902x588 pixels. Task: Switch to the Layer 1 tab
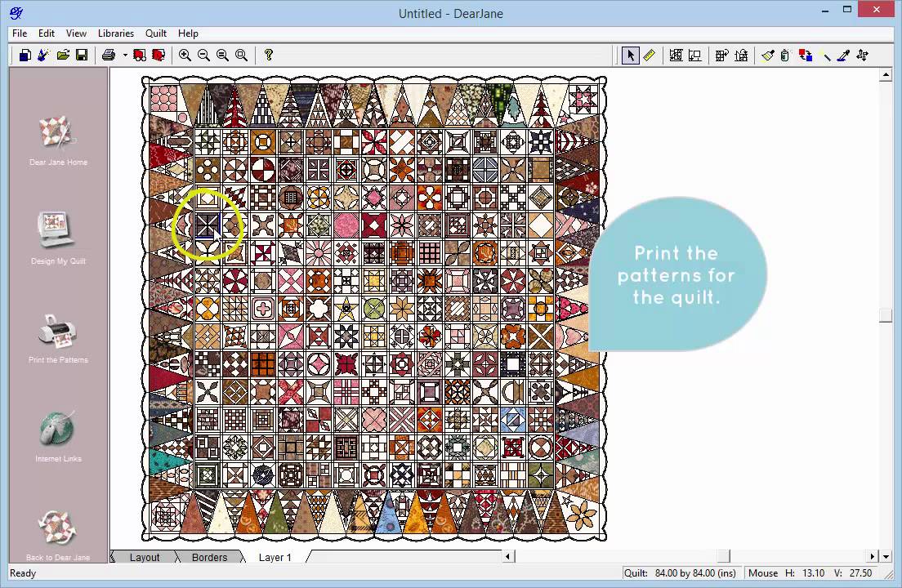pos(275,557)
